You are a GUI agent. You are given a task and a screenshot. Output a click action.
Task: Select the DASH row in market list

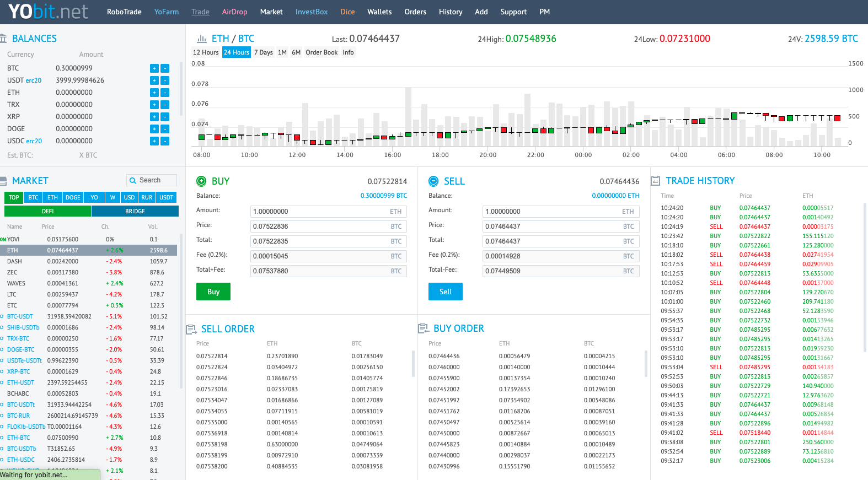pos(89,261)
